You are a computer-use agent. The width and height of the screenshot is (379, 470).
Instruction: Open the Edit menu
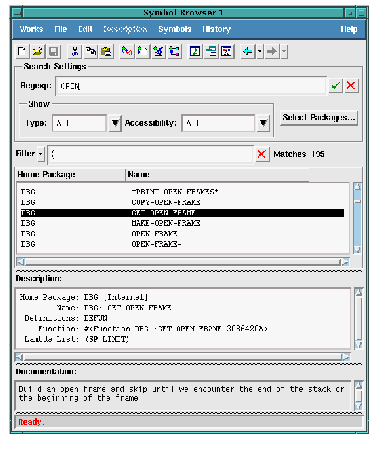(x=85, y=29)
